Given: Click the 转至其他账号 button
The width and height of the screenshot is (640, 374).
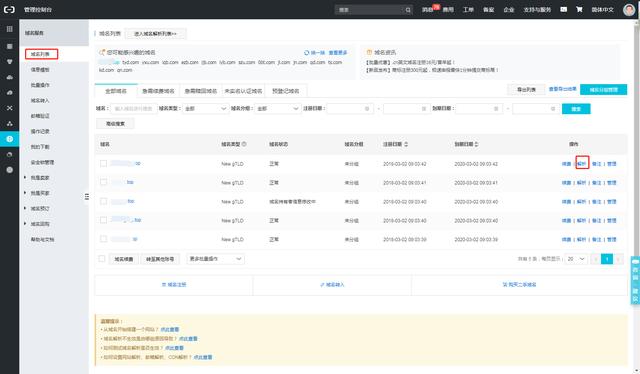Looking at the screenshot, I should (x=160, y=259).
